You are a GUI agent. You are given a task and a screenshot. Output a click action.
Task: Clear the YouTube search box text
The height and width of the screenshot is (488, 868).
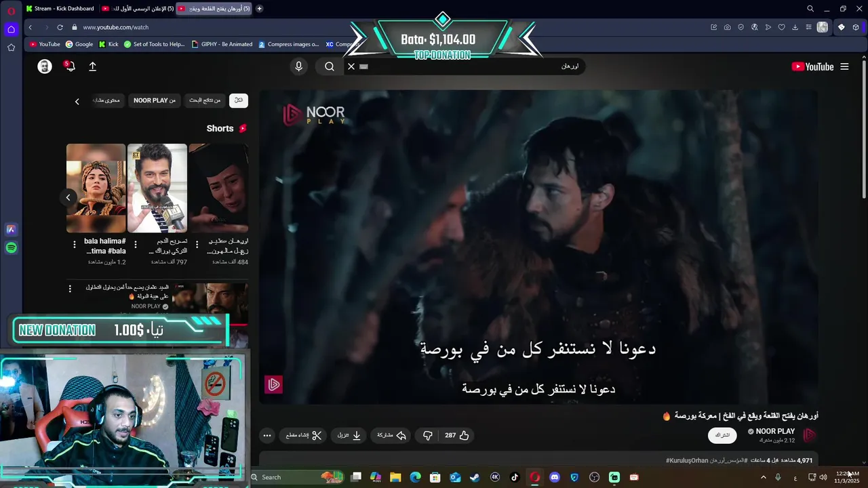[351, 66]
